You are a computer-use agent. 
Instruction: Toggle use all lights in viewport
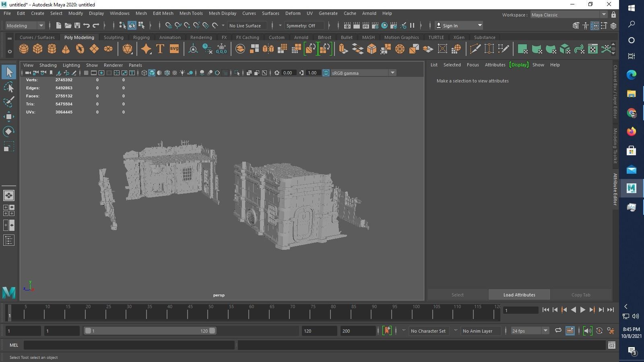182,73
